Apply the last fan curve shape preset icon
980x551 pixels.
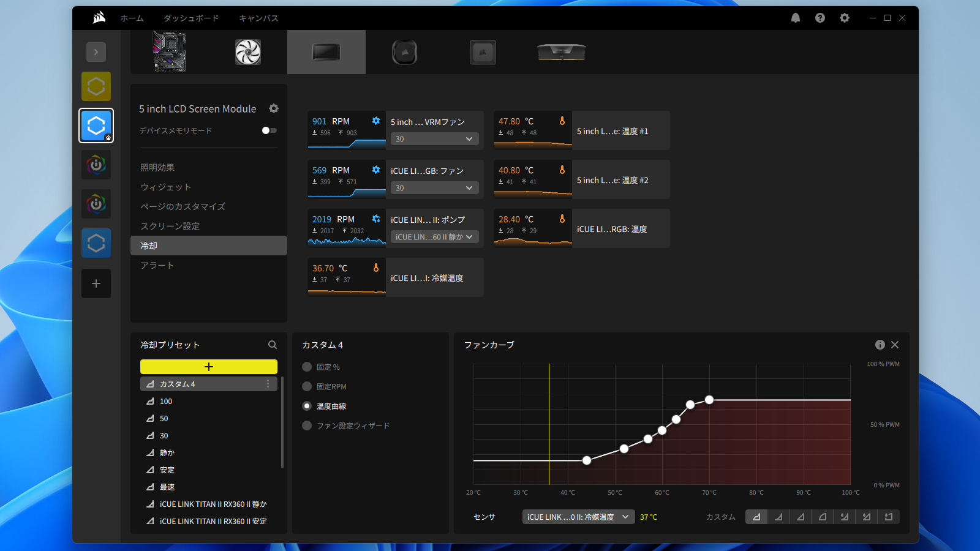point(889,517)
